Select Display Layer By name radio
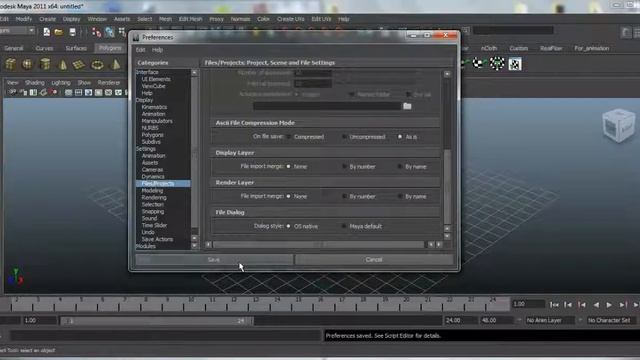The height and width of the screenshot is (360, 640). pyautogui.click(x=400, y=167)
